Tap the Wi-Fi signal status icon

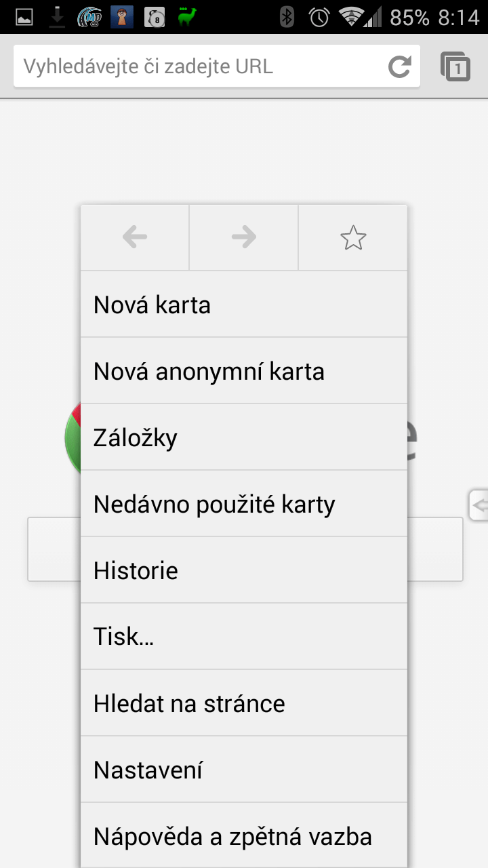(350, 17)
